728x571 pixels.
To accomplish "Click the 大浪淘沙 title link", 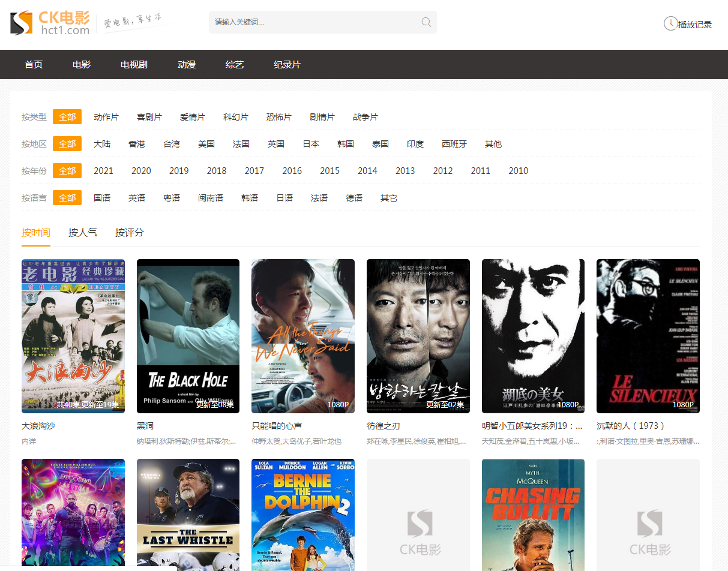I will click(38, 426).
